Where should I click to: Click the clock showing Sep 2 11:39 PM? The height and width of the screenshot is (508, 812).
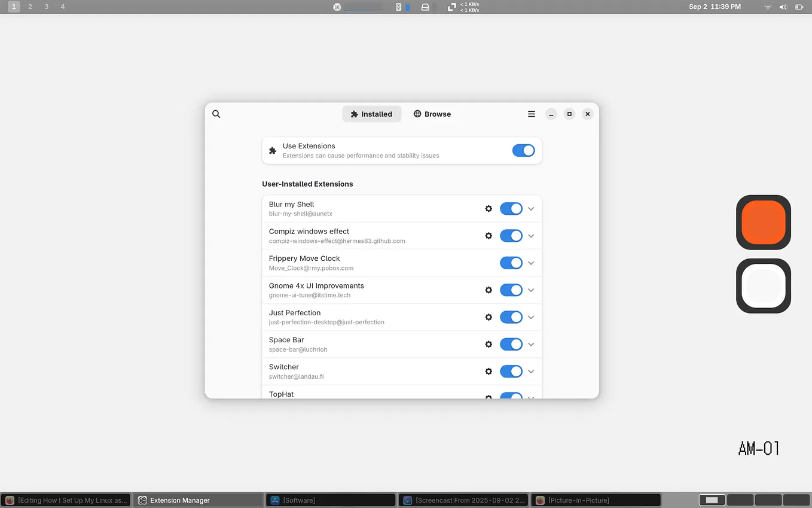pos(715,7)
